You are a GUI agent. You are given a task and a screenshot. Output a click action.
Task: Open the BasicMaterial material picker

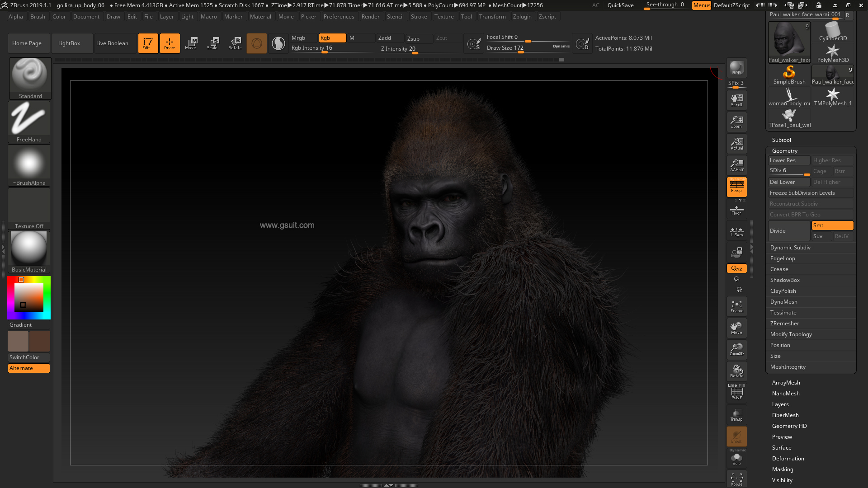(x=29, y=252)
